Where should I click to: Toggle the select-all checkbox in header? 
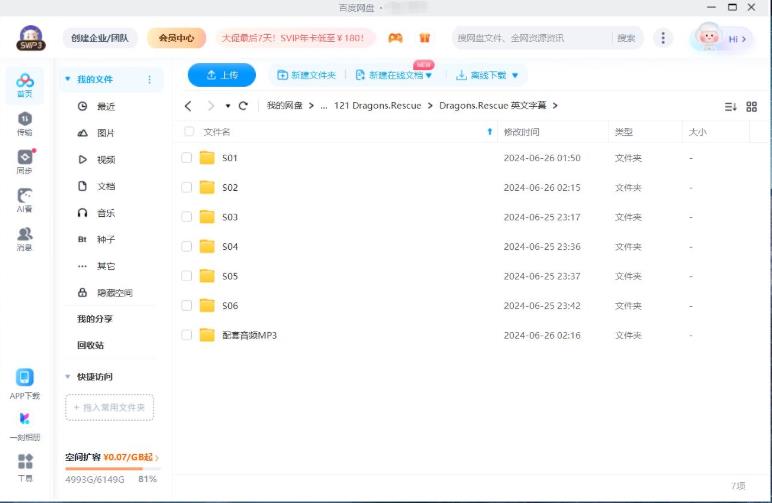click(x=189, y=131)
